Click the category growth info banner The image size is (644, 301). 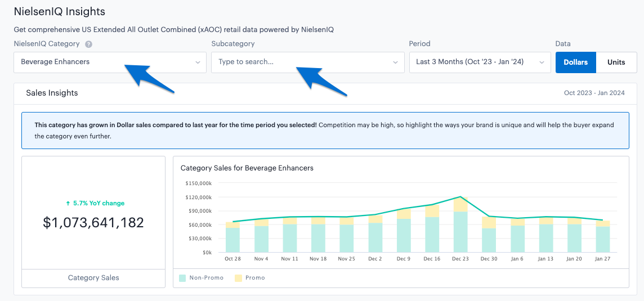click(x=325, y=131)
